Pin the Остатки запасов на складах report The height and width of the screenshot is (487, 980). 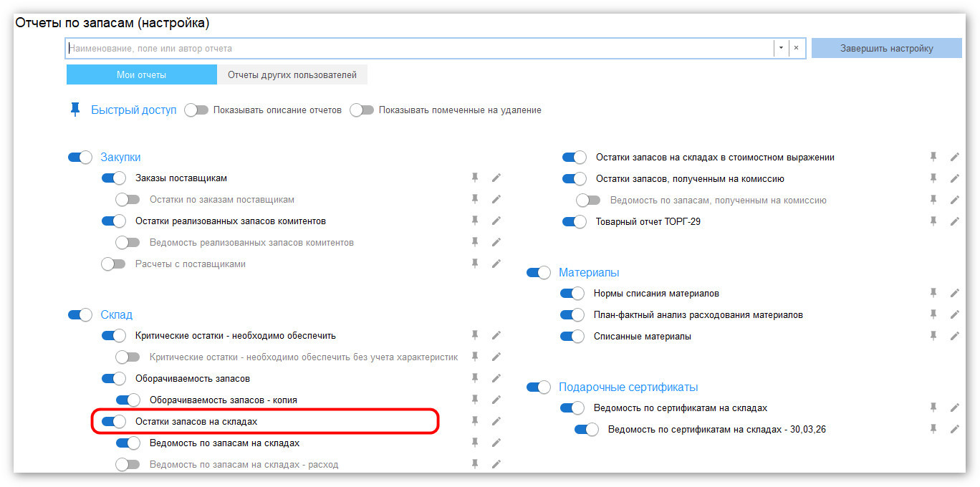point(474,421)
